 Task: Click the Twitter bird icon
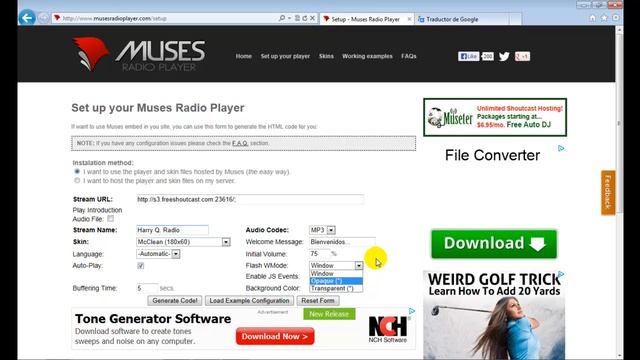(504, 56)
